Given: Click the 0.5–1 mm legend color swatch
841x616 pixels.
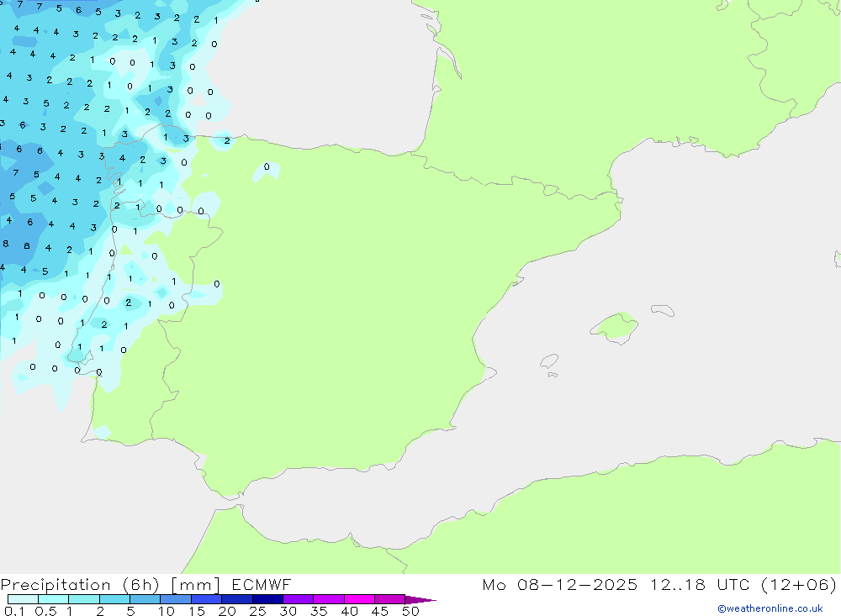Looking at the screenshot, I should point(54,599).
